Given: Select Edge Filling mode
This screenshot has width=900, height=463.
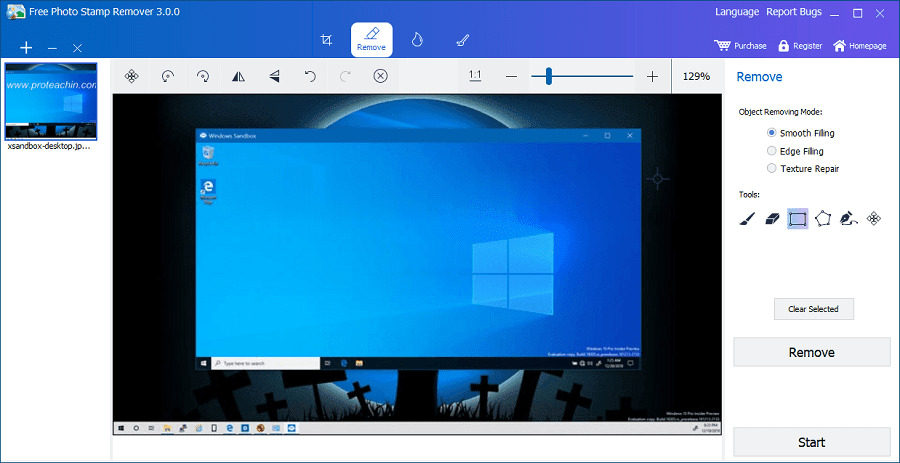Looking at the screenshot, I should click(x=795, y=151).
